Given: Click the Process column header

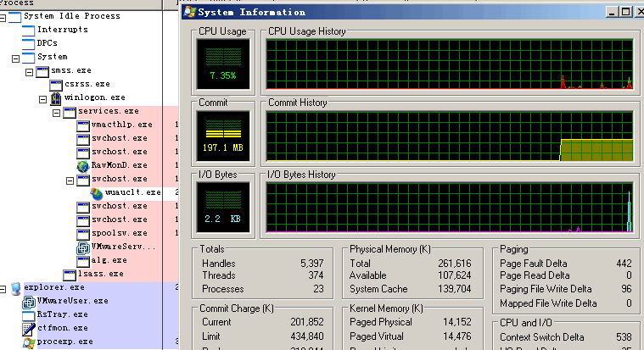Looking at the screenshot, I should point(81,3).
